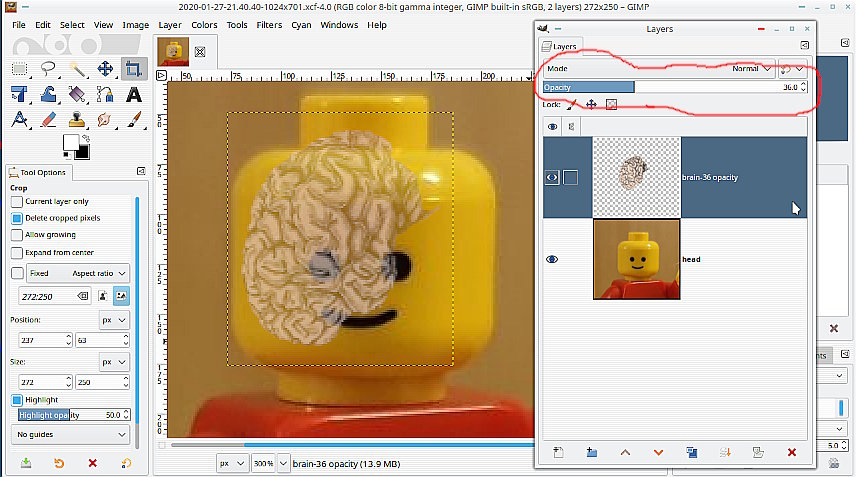
Task: Enable Allow growing checkbox
Action: tap(17, 235)
